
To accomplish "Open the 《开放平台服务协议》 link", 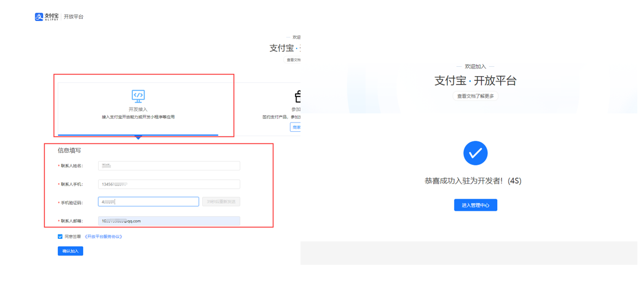I will (x=103, y=237).
